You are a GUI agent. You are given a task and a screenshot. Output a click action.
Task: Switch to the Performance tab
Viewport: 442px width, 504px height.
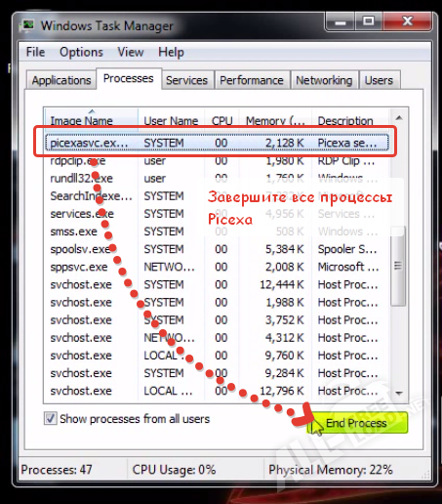pos(252,80)
